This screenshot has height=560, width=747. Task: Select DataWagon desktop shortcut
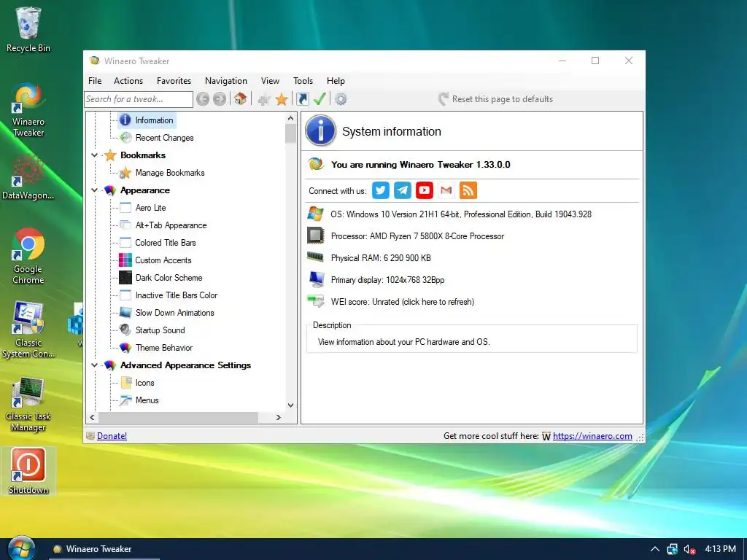[28, 177]
